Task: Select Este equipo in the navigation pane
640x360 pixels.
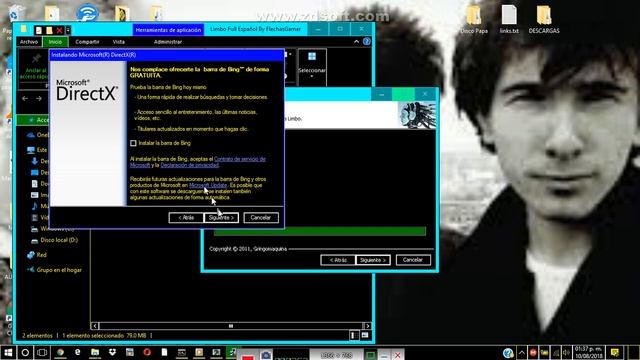Action: [37, 150]
